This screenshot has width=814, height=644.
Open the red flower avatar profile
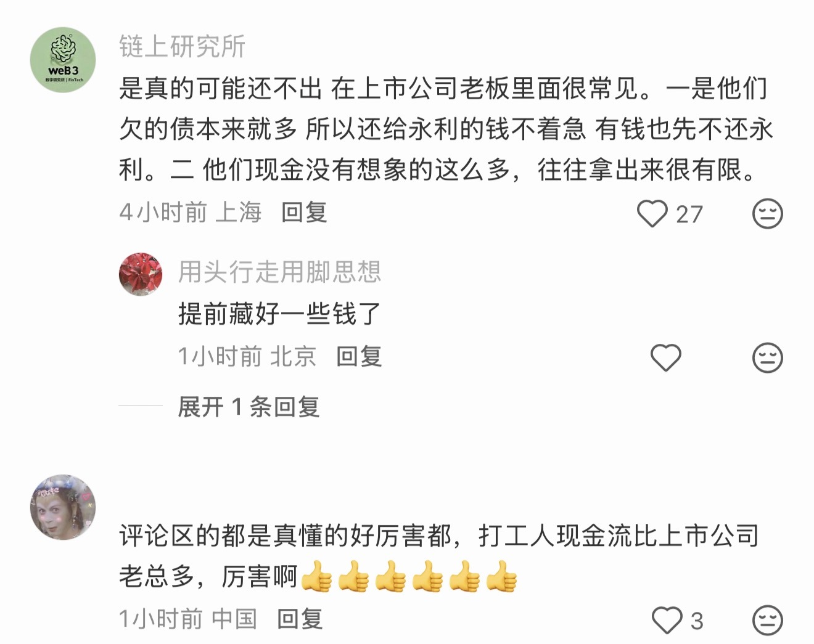pyautogui.click(x=141, y=274)
